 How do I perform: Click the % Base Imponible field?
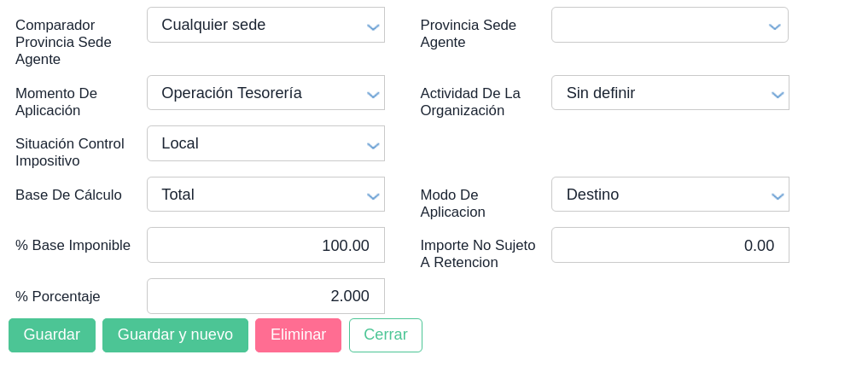coord(265,245)
